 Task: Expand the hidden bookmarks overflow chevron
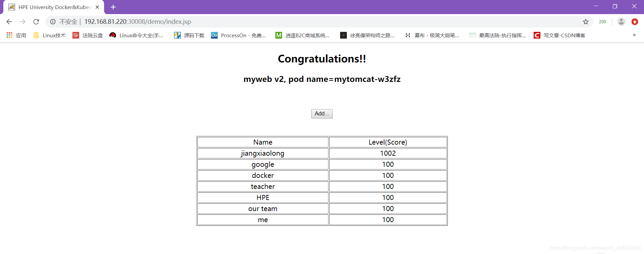click(634, 35)
